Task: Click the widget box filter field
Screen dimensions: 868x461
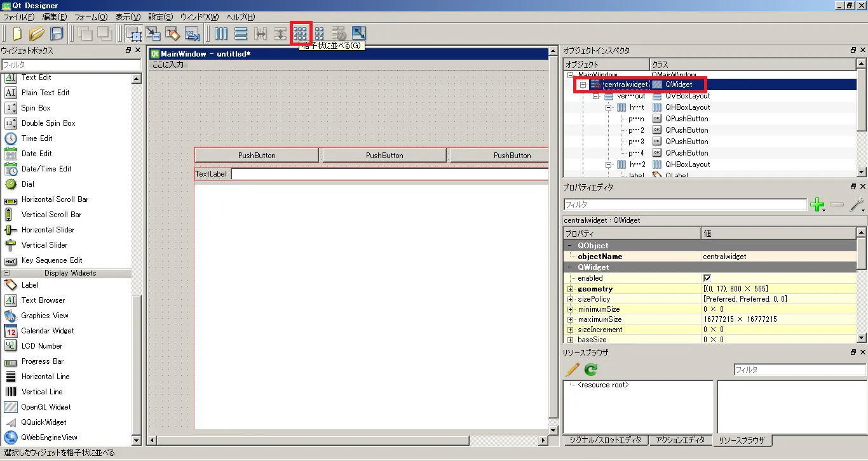Action: (71, 65)
